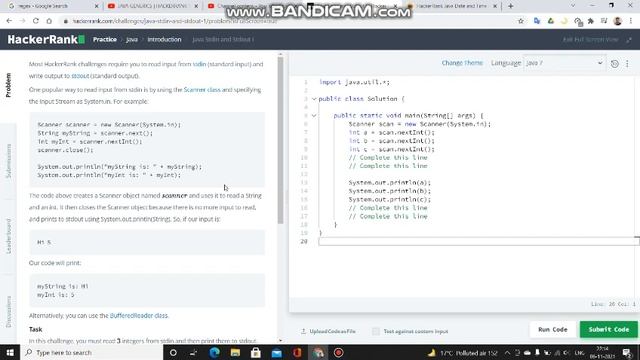Launch Microsoft Edge from taskbar
The image size is (640, 360).
pos(214,352)
